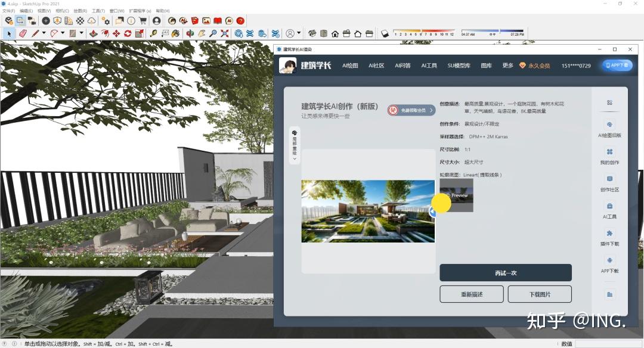Open dropdown arrow next to Pencil tool
This screenshot has height=348, width=644.
point(44,33)
